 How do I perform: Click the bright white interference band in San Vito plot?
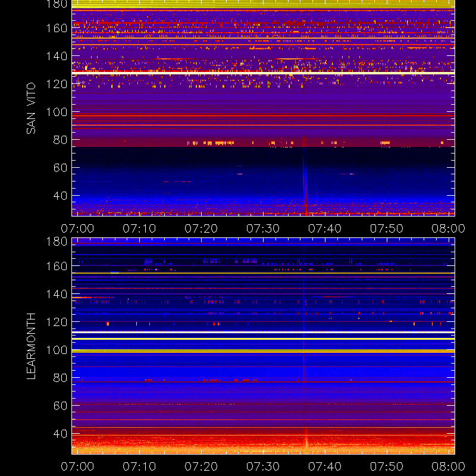tap(263, 73)
